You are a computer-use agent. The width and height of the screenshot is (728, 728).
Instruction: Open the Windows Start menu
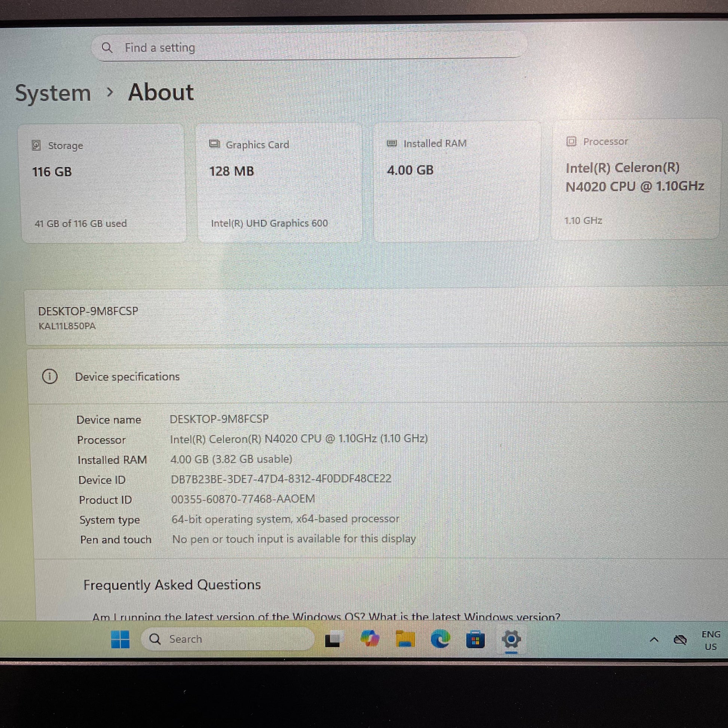(x=120, y=639)
